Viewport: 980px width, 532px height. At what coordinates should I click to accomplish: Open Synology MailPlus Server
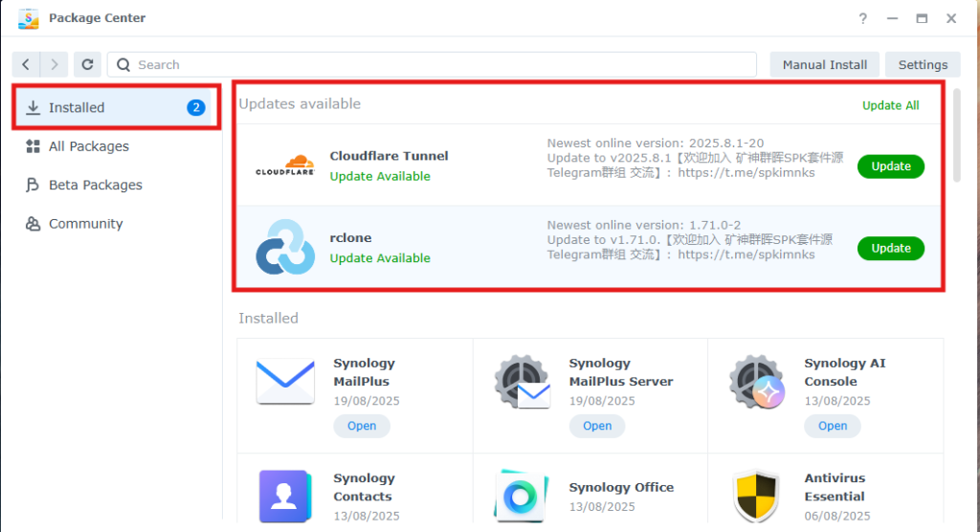point(597,426)
